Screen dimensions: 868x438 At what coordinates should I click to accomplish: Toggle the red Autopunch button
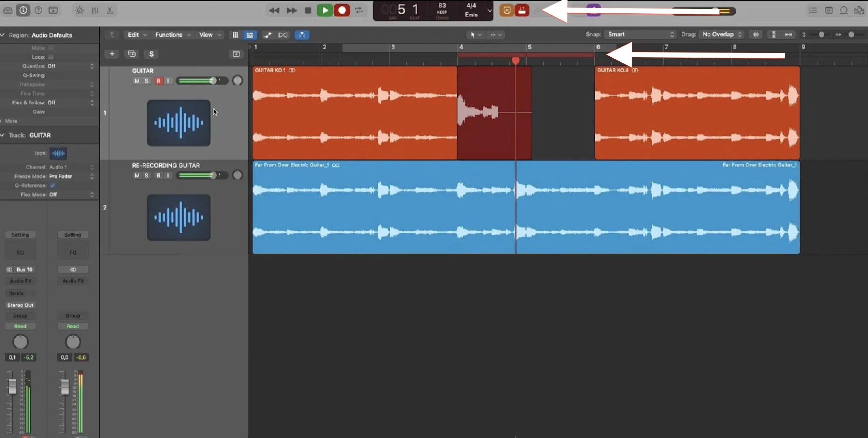(522, 11)
